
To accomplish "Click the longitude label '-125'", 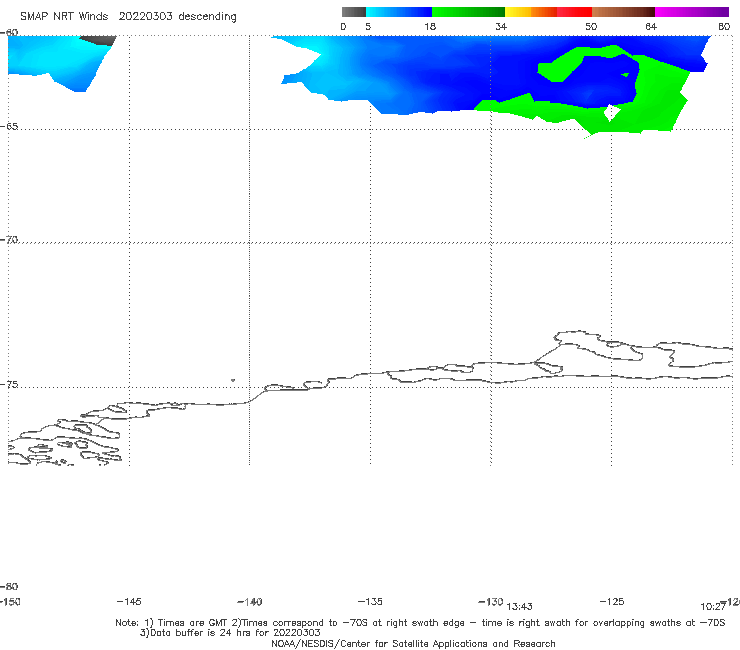I will [x=612, y=602].
